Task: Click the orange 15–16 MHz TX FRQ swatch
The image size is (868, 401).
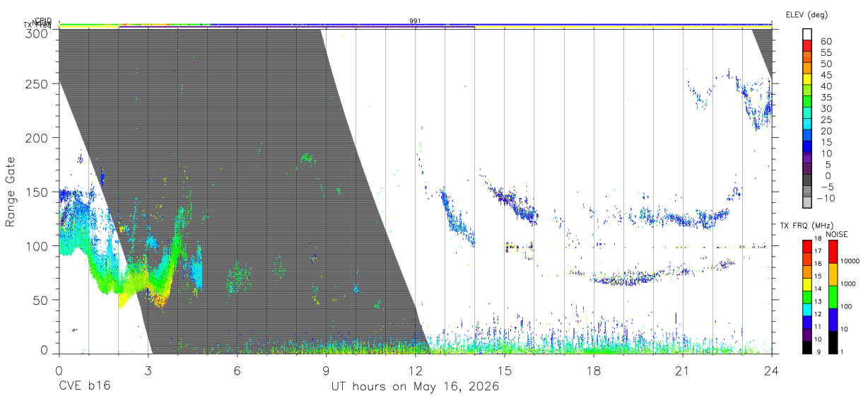Action: click(x=807, y=272)
